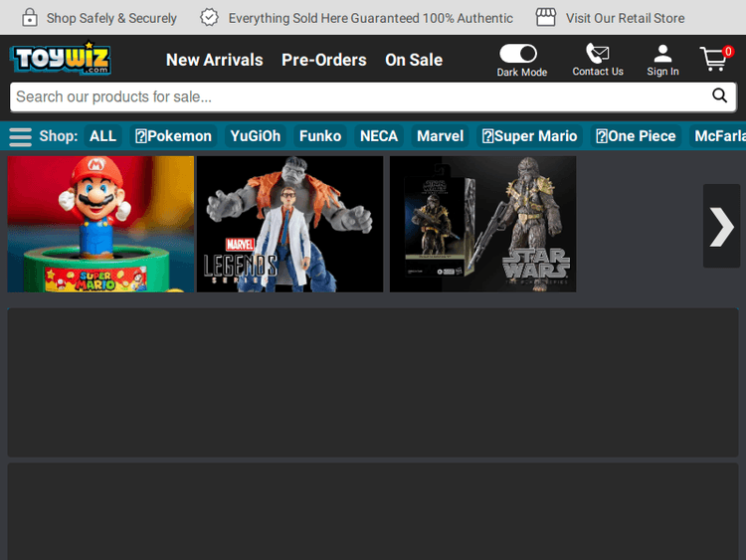Screen dimensions: 746x560
Task: Browse the YuGiOh category
Action: pos(256,136)
